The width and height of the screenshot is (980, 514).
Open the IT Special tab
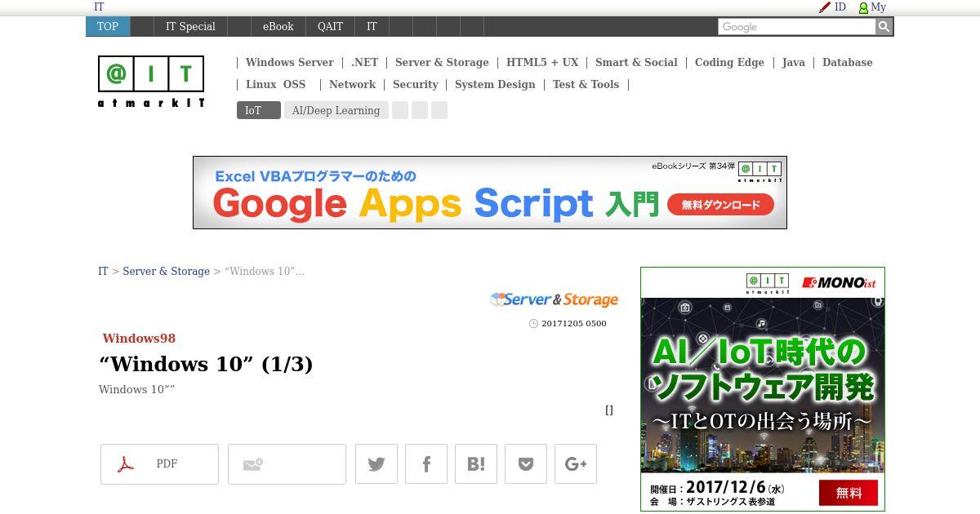pyautogui.click(x=190, y=26)
